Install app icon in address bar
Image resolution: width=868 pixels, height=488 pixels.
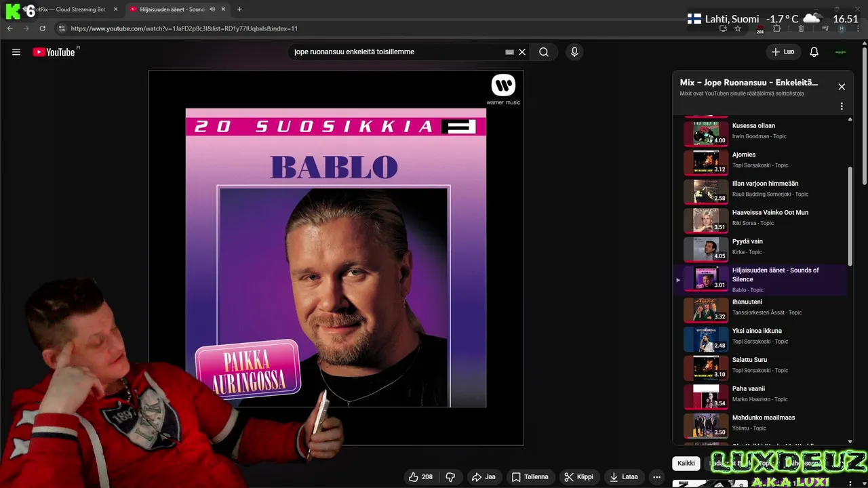pos(724,28)
